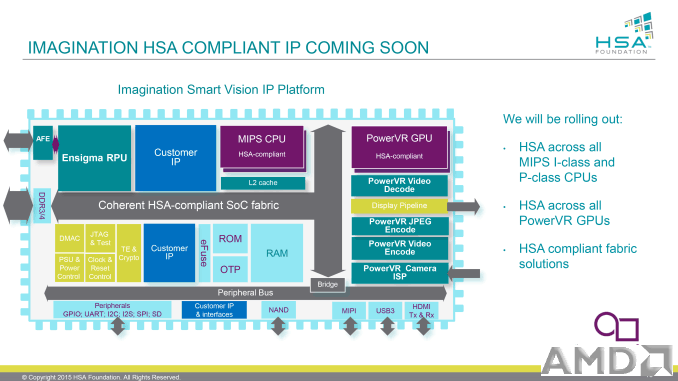This screenshot has height=381, width=678.
Task: Select the Ensigma RPU block
Action: (x=94, y=158)
